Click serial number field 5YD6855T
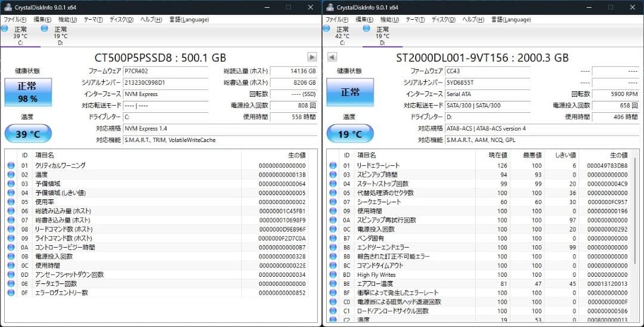 point(488,82)
